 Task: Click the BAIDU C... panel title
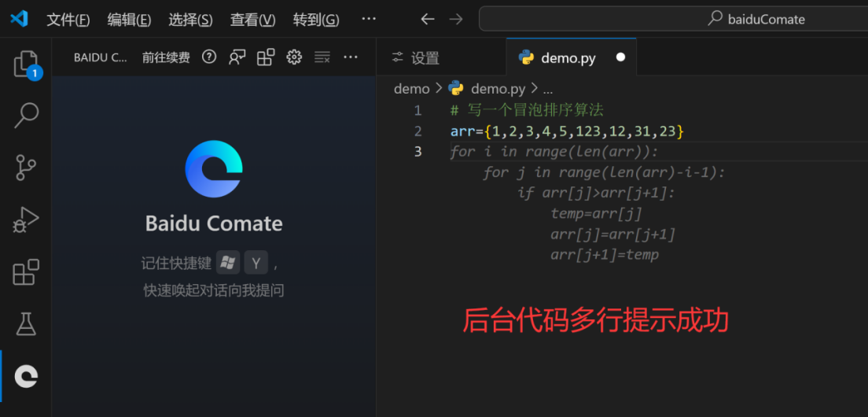[101, 57]
